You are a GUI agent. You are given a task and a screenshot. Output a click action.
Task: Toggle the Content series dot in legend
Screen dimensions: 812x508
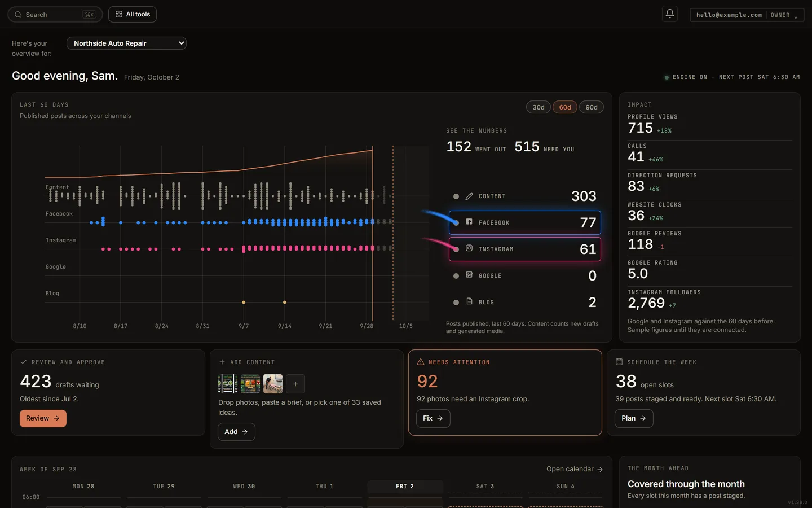click(456, 196)
